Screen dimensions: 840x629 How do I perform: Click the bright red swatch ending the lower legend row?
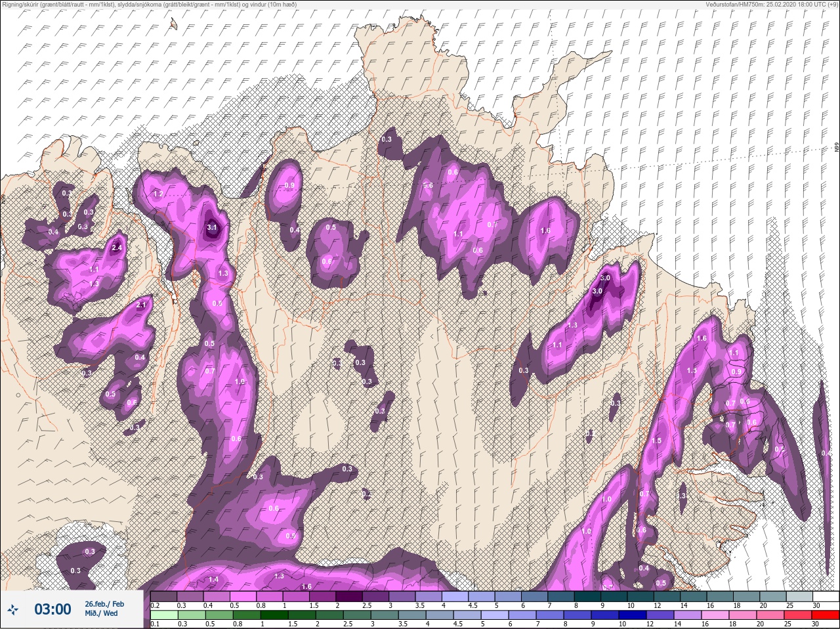[826, 615]
